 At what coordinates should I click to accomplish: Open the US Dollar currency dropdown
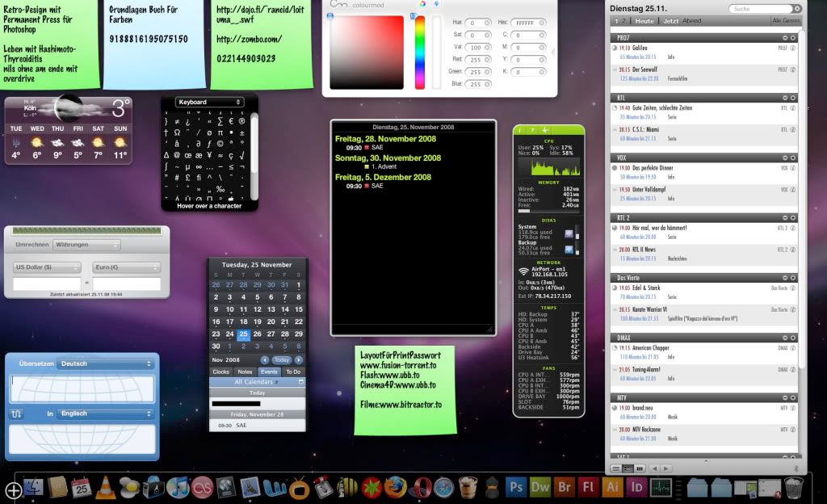[47, 267]
